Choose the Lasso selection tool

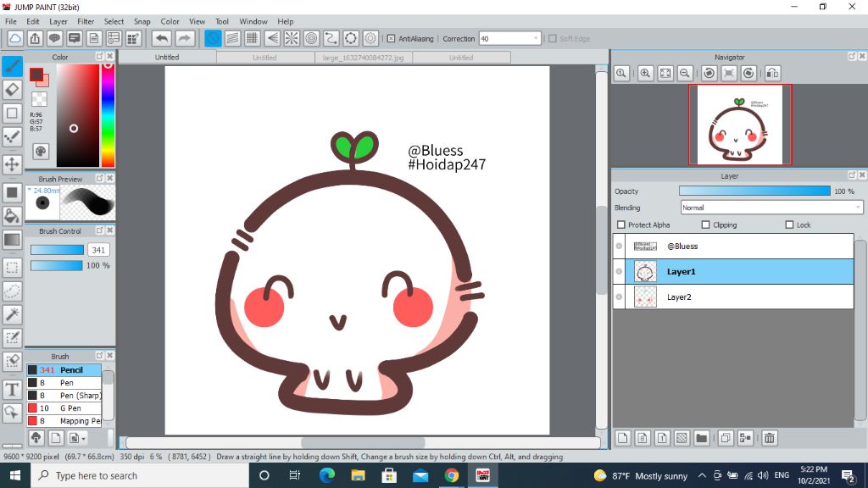coord(12,291)
